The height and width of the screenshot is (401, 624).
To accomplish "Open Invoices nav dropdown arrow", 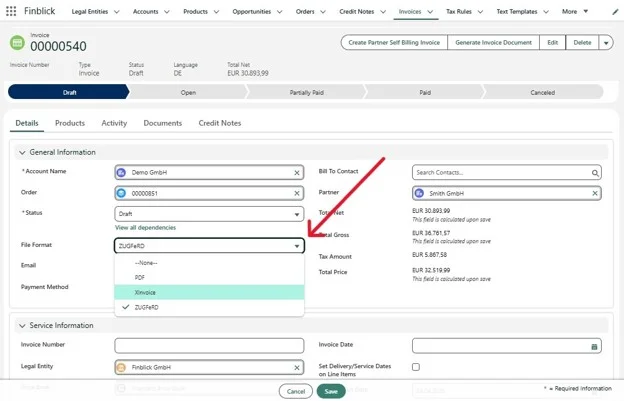I will click(x=430, y=12).
